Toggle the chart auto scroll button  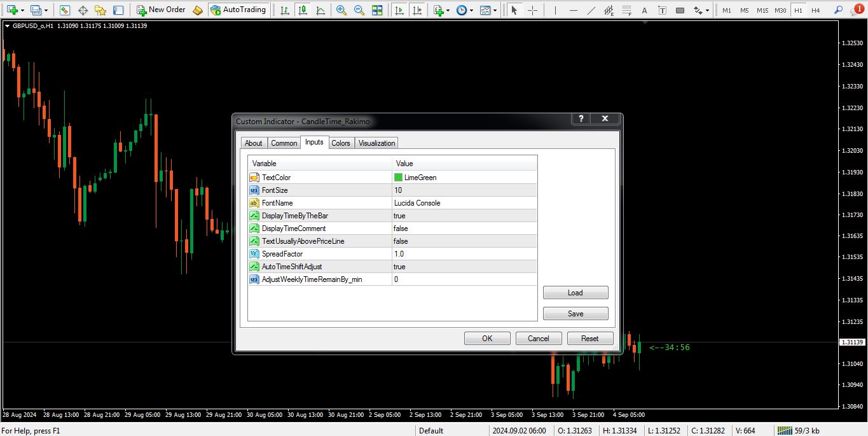pos(399,10)
